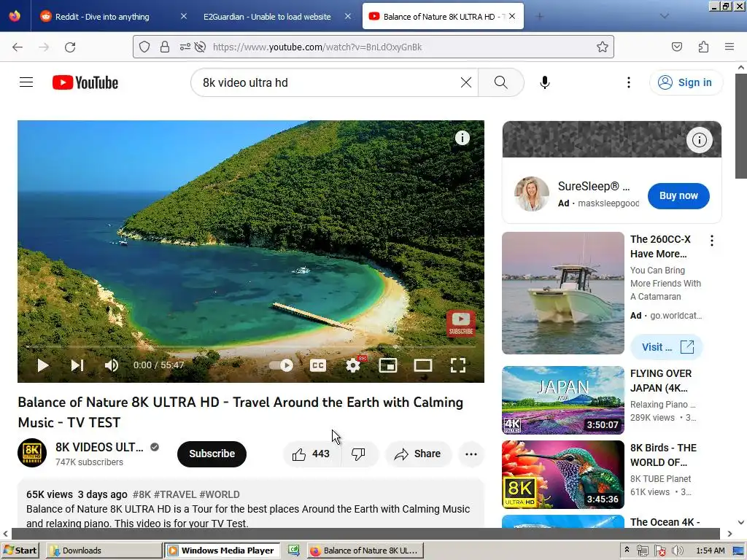
Task: Click the Share button
Action: (418, 454)
